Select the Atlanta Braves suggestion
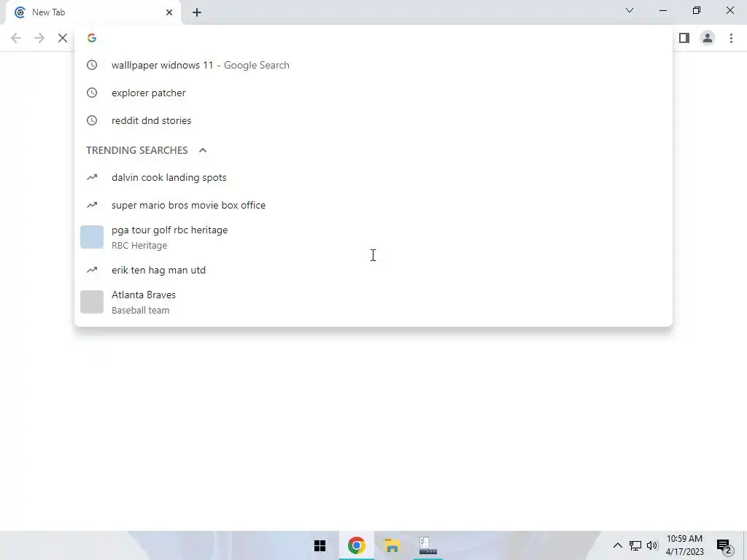 (373, 302)
